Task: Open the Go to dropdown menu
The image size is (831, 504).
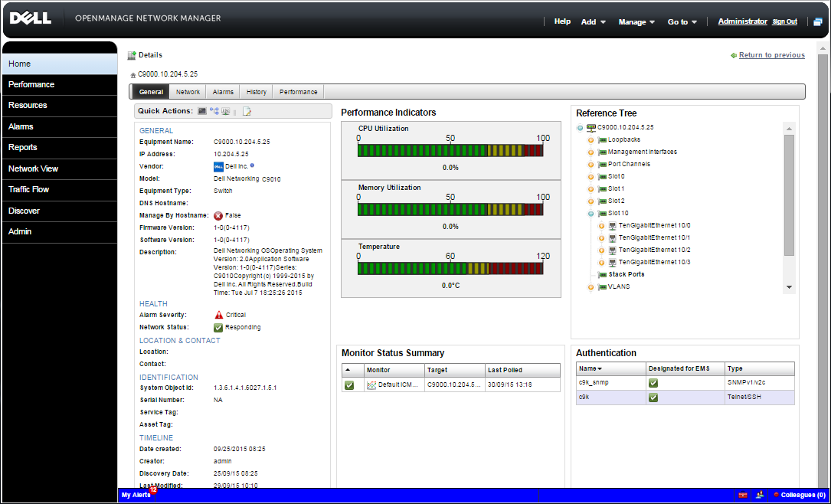Action: tap(682, 21)
